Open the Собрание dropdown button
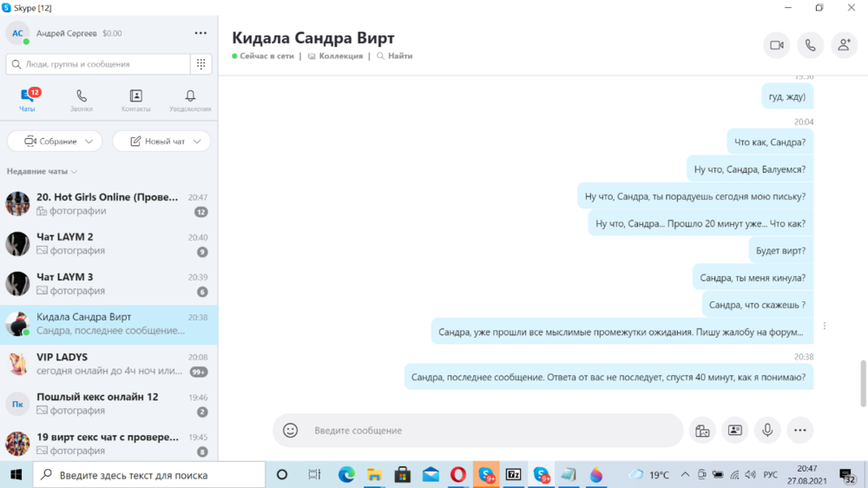Screen dimensions: 868x488 pos(55,142)
